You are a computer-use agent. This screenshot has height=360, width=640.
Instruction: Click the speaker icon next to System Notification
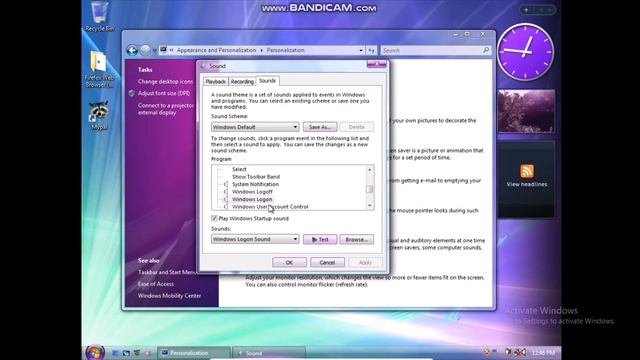click(x=226, y=184)
